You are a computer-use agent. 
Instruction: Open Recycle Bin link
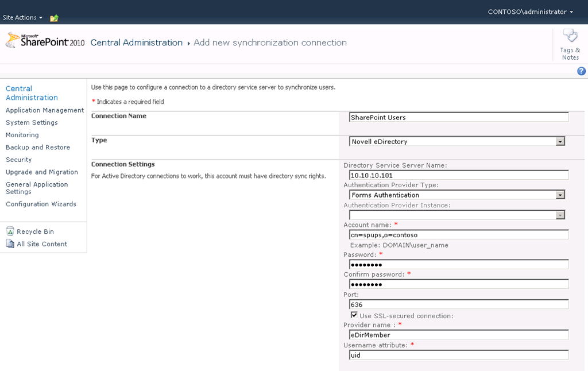point(35,232)
